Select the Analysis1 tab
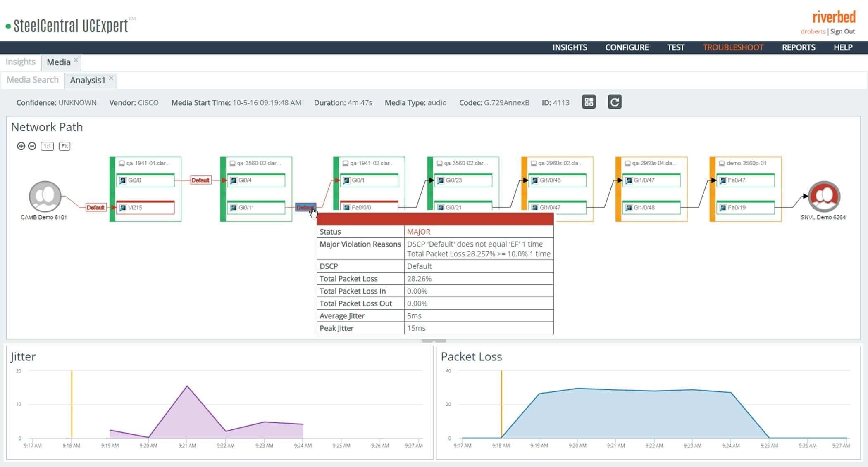The image size is (868, 467). tap(88, 80)
